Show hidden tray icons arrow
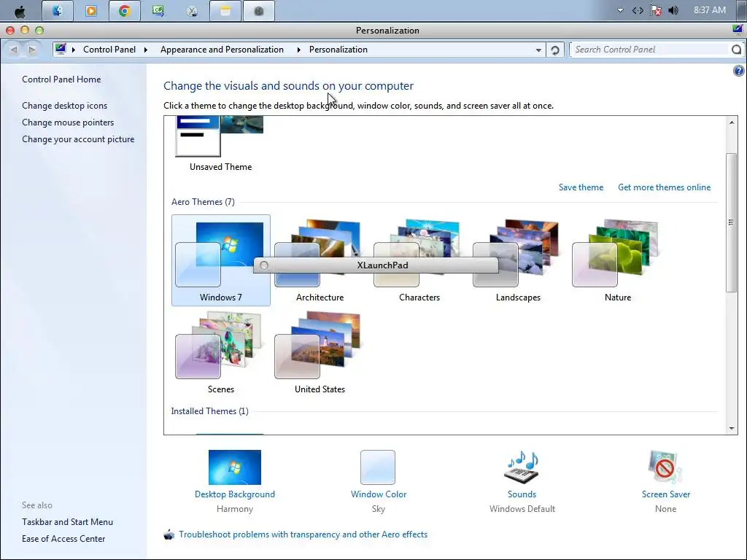The image size is (747, 560). (620, 10)
